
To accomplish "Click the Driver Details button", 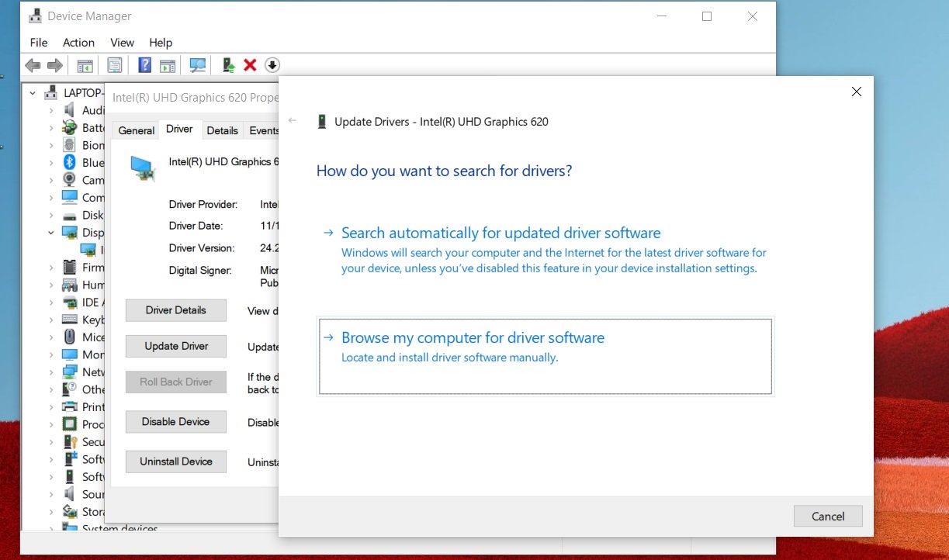I will click(x=175, y=309).
